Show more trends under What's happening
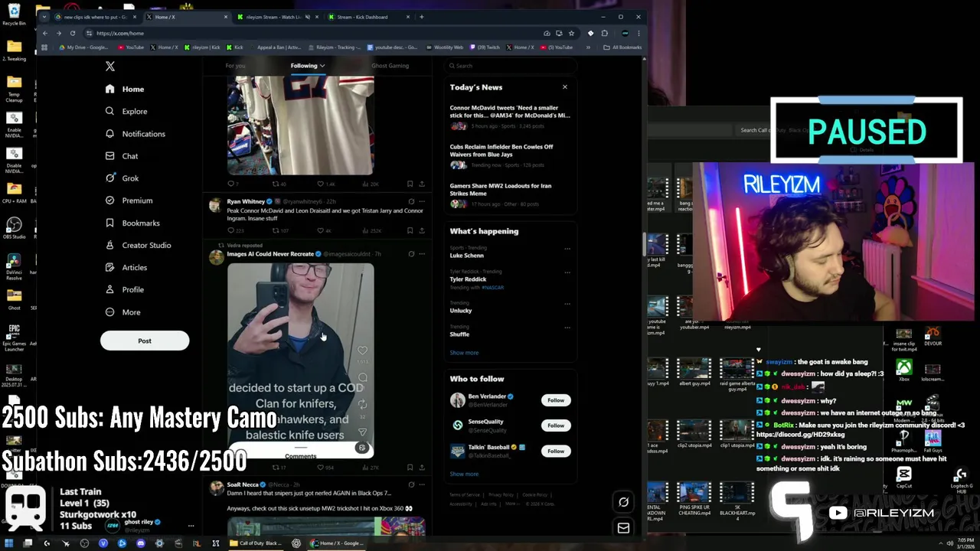Image resolution: width=980 pixels, height=551 pixels. coord(464,353)
